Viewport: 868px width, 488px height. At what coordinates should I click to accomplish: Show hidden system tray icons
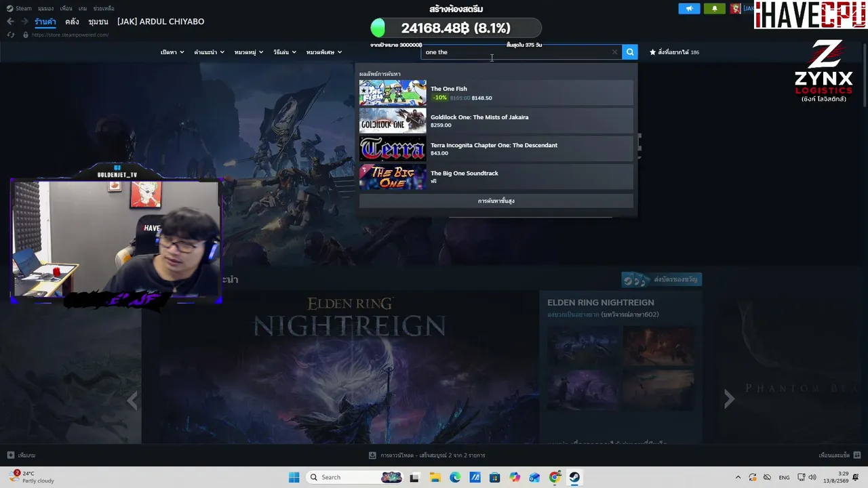[738, 477]
